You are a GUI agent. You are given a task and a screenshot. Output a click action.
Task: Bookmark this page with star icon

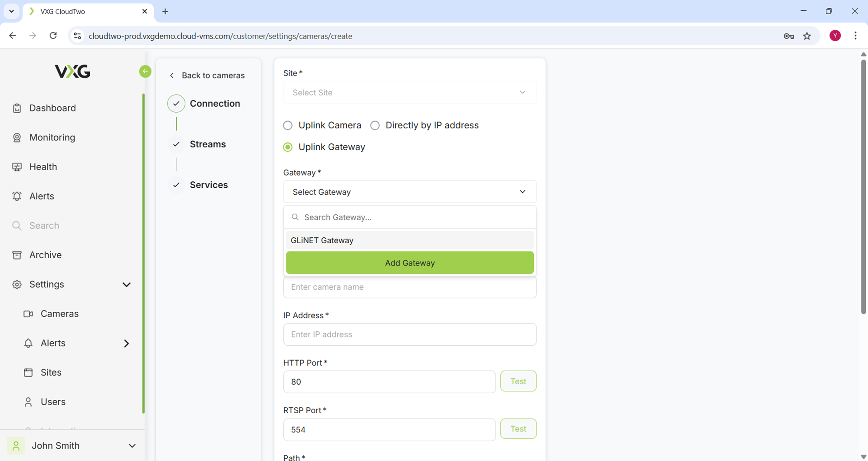pos(807,36)
